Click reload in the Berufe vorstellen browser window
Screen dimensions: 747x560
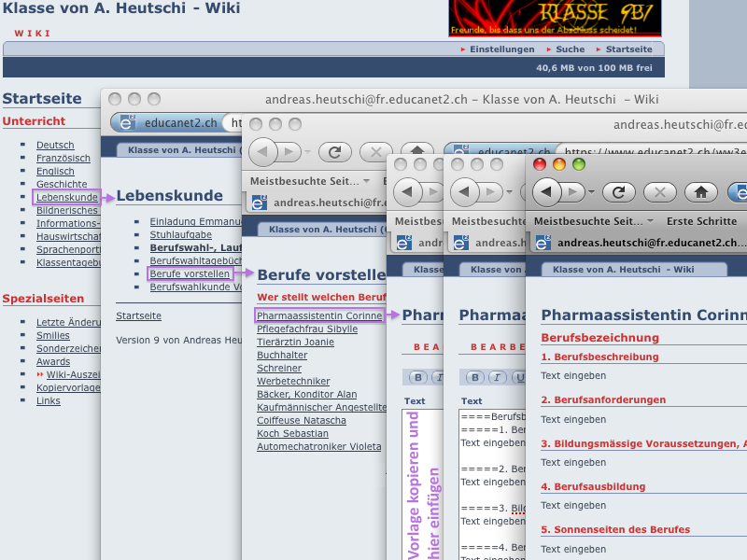coord(334,152)
